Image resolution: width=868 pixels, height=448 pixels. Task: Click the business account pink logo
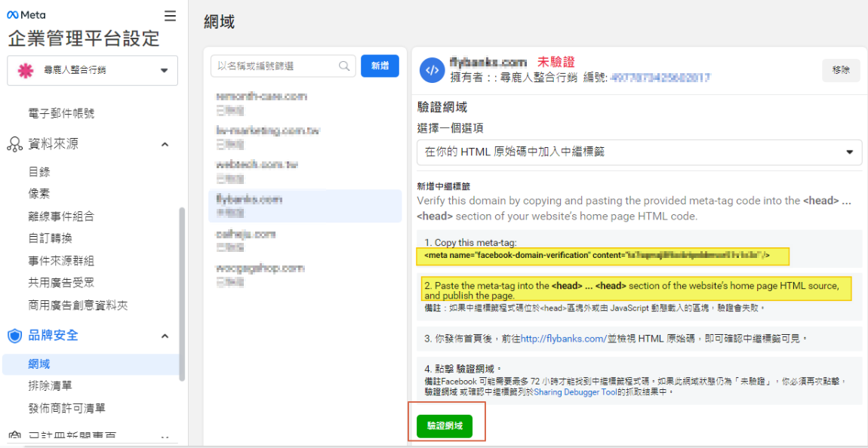26,70
